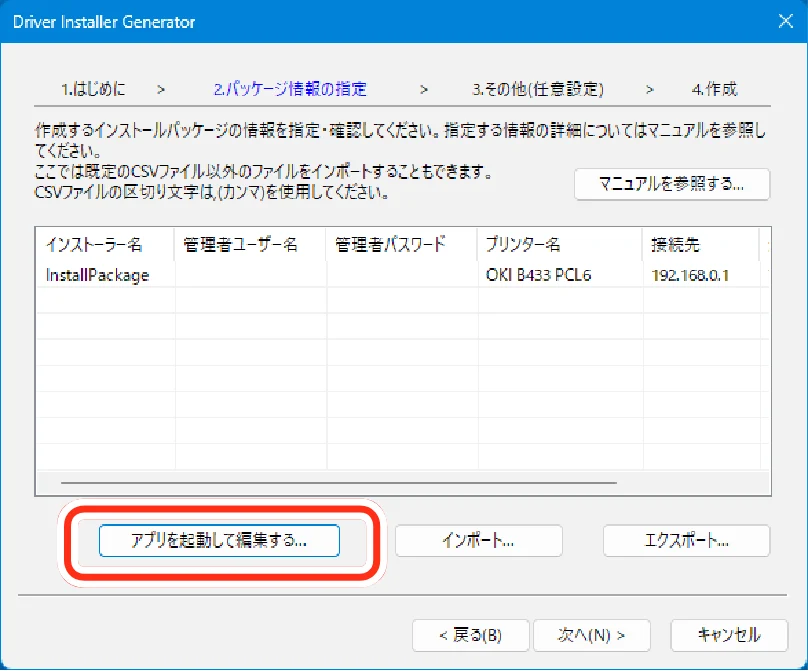Open manual via マニュアルを参照する button

[x=672, y=184]
